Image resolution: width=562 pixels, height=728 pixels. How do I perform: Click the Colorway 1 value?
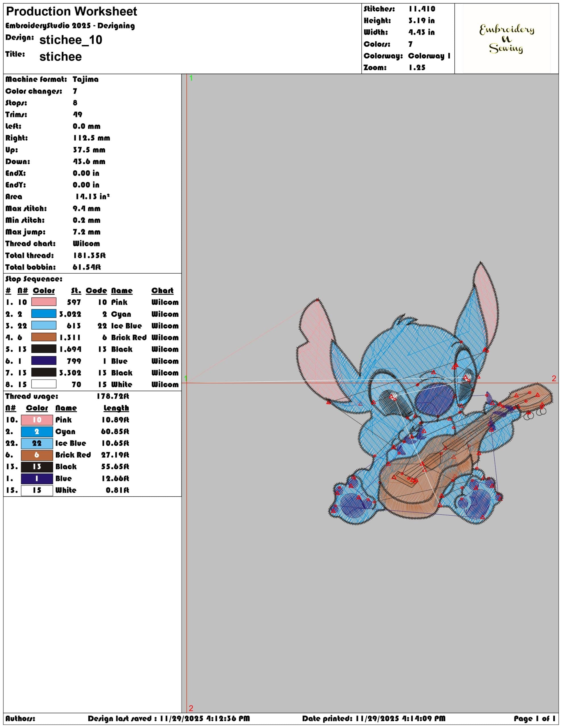coord(429,56)
